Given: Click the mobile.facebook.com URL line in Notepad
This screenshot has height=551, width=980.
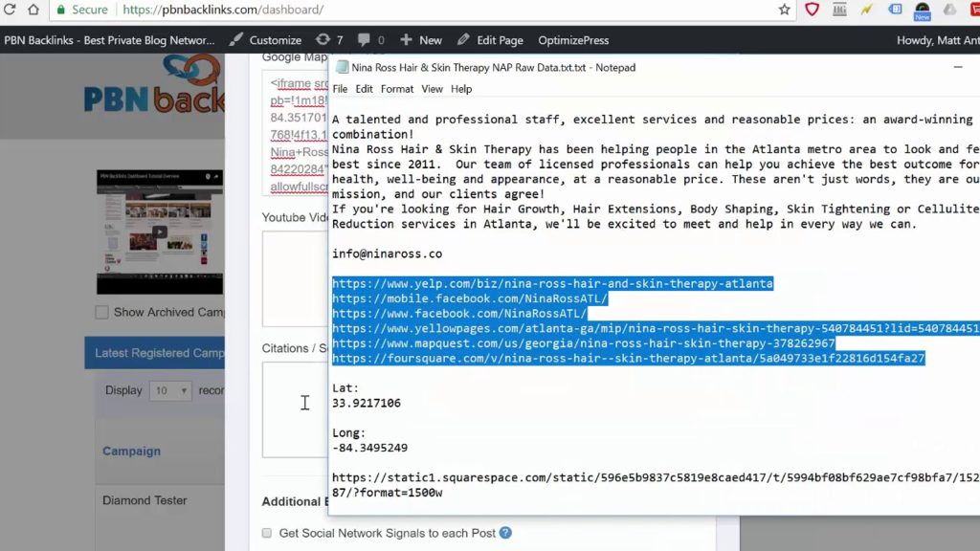Looking at the screenshot, I should [x=469, y=298].
